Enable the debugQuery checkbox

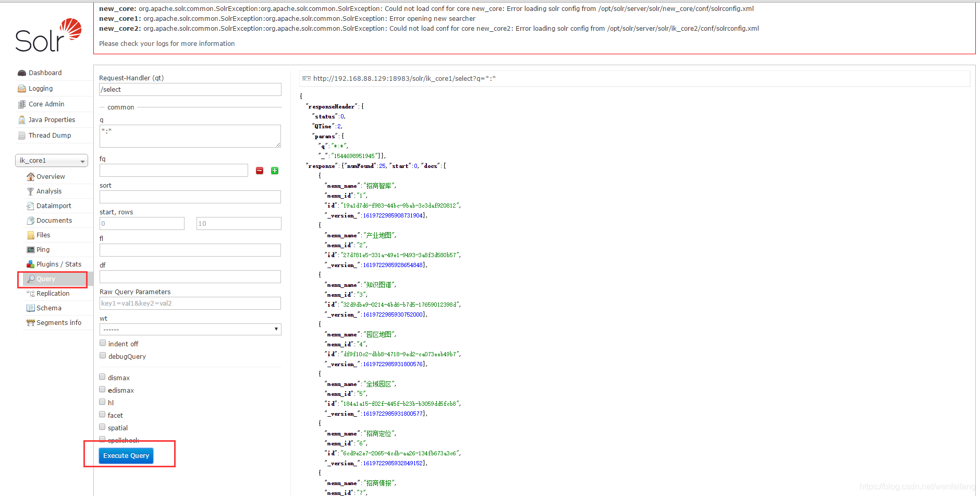[103, 355]
